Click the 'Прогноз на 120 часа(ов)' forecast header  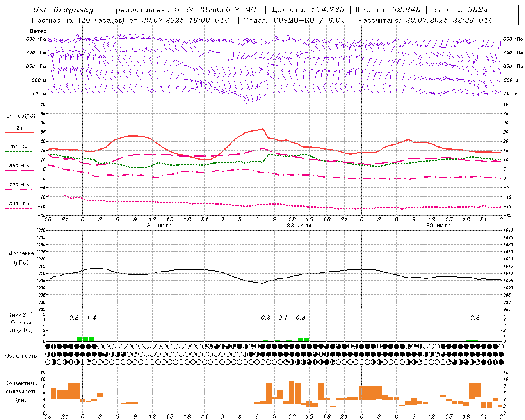tap(79, 20)
